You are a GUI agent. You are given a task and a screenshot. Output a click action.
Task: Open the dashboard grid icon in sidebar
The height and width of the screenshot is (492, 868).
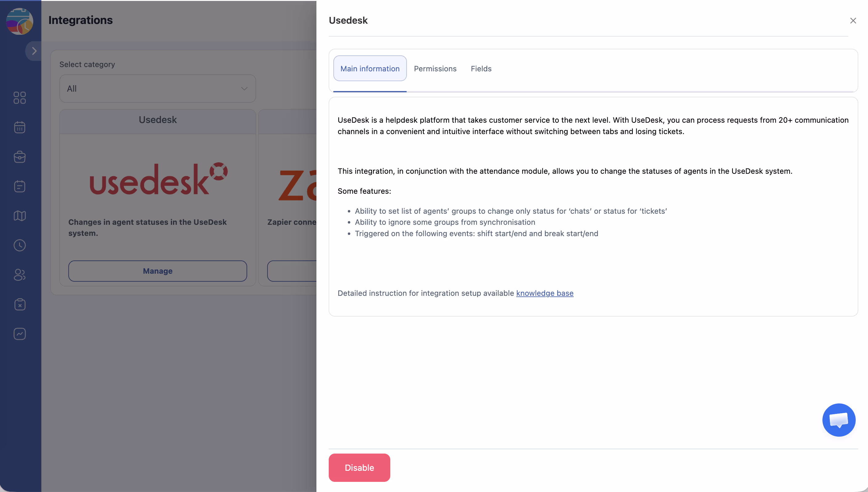tap(20, 98)
